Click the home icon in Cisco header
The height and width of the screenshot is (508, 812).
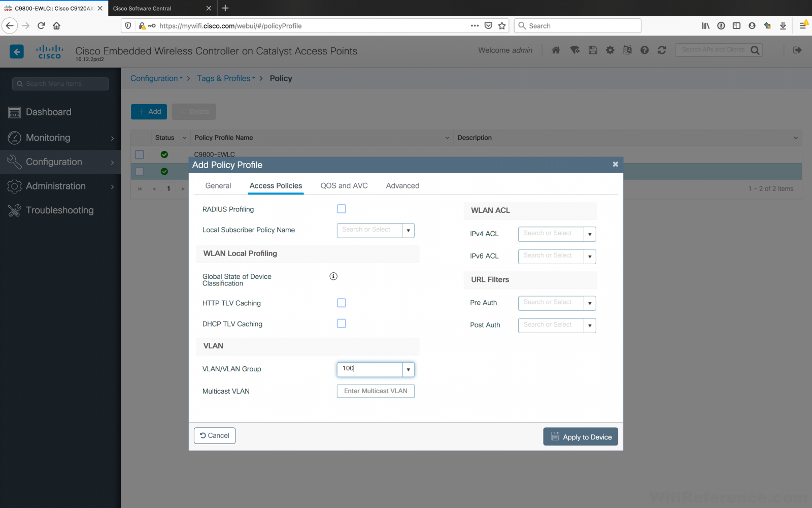pos(556,50)
